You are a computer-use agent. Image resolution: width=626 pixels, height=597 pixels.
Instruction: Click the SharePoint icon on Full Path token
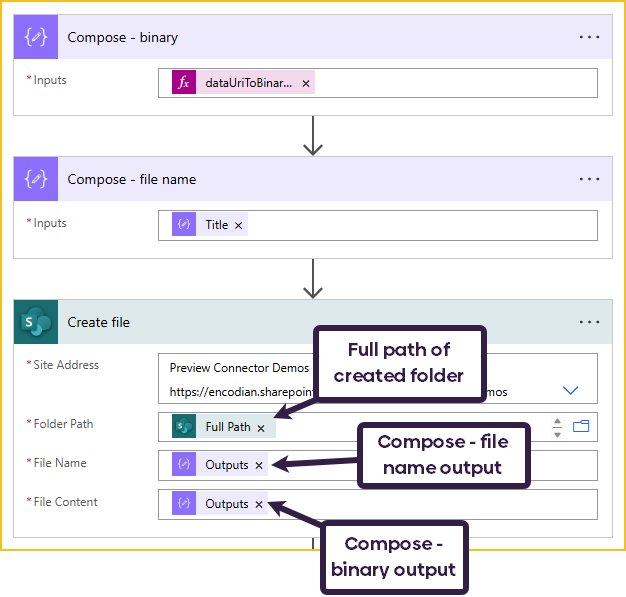tap(184, 426)
